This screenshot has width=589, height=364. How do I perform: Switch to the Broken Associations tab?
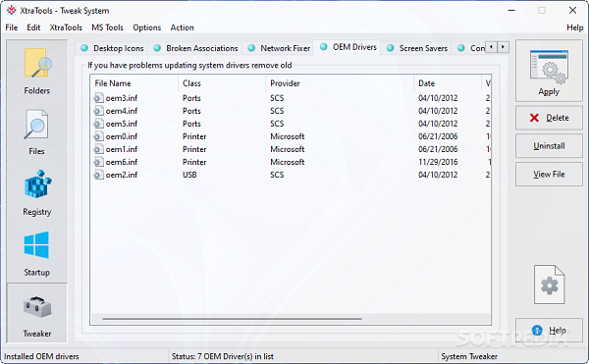(x=196, y=48)
